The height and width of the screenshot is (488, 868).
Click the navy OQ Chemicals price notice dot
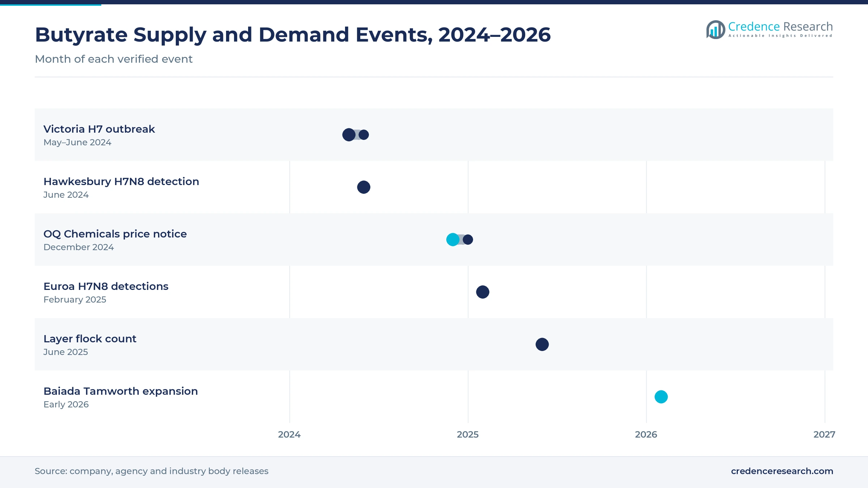coord(468,240)
